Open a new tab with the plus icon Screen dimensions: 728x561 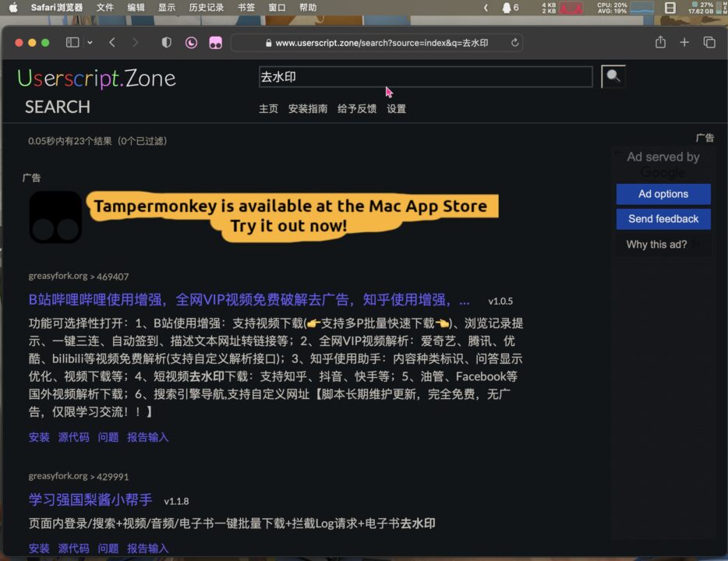pyautogui.click(x=684, y=43)
